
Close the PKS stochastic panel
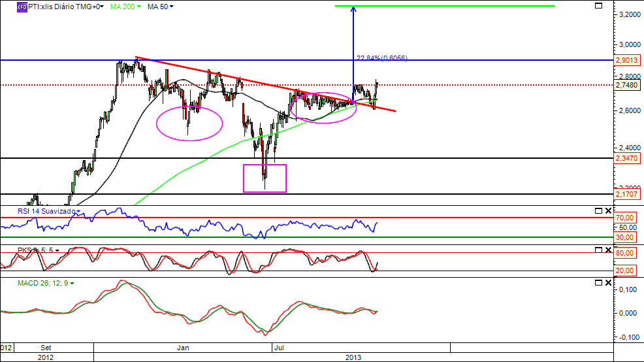608,250
